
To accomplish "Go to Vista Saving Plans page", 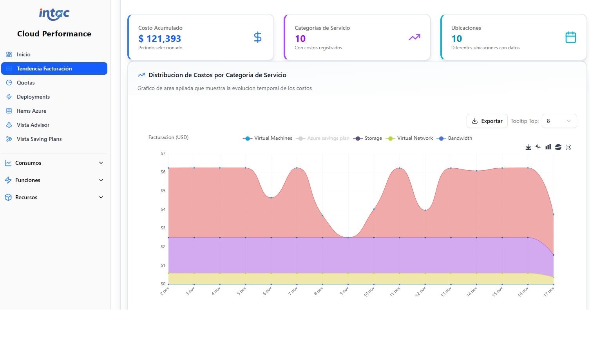I will click(x=39, y=139).
